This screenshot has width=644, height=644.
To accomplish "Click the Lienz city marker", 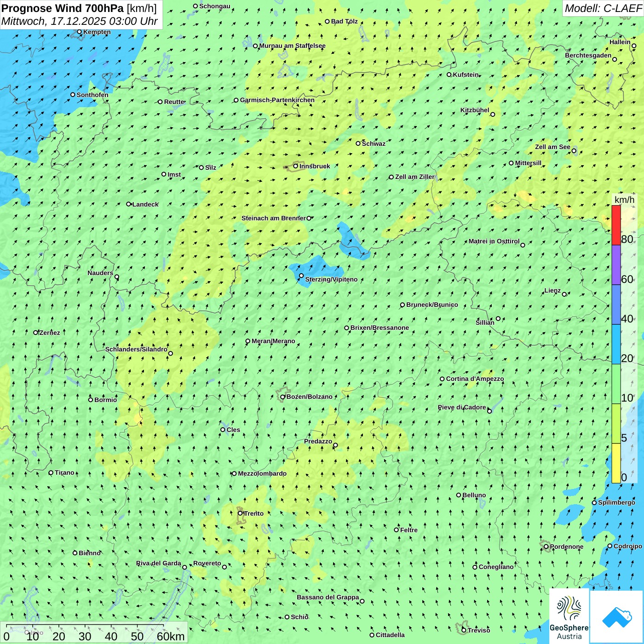I will (564, 294).
